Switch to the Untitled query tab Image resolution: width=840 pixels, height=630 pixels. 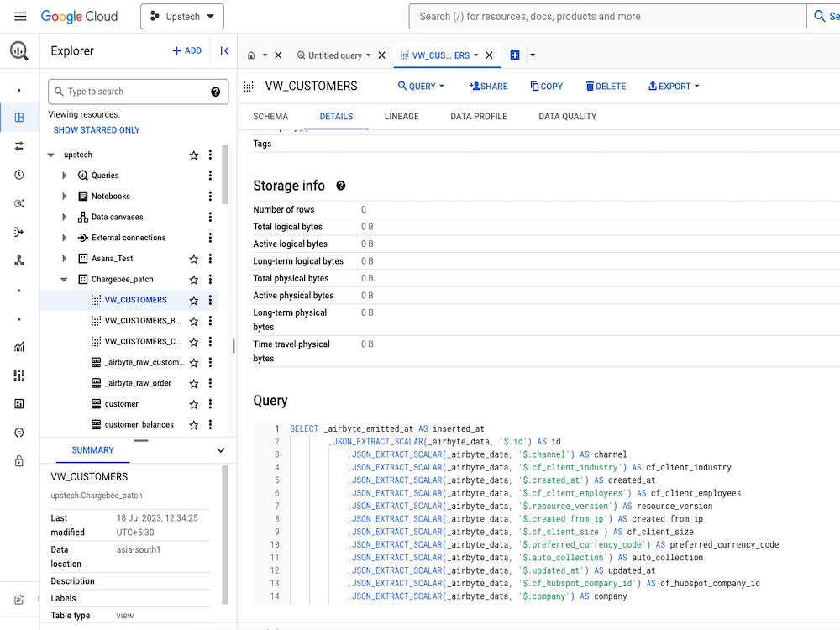(x=334, y=55)
